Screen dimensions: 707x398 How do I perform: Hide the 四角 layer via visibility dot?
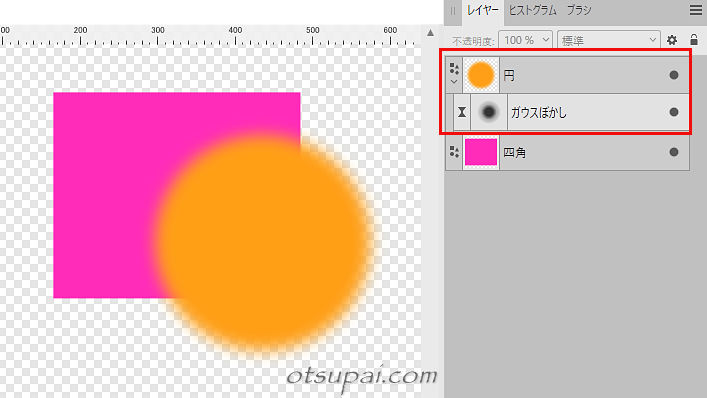(674, 152)
